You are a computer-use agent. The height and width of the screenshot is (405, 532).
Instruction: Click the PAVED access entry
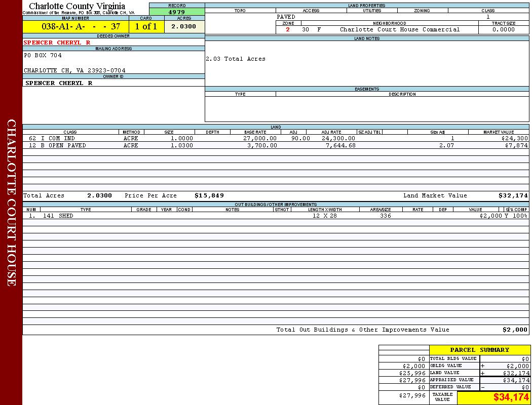[286, 17]
